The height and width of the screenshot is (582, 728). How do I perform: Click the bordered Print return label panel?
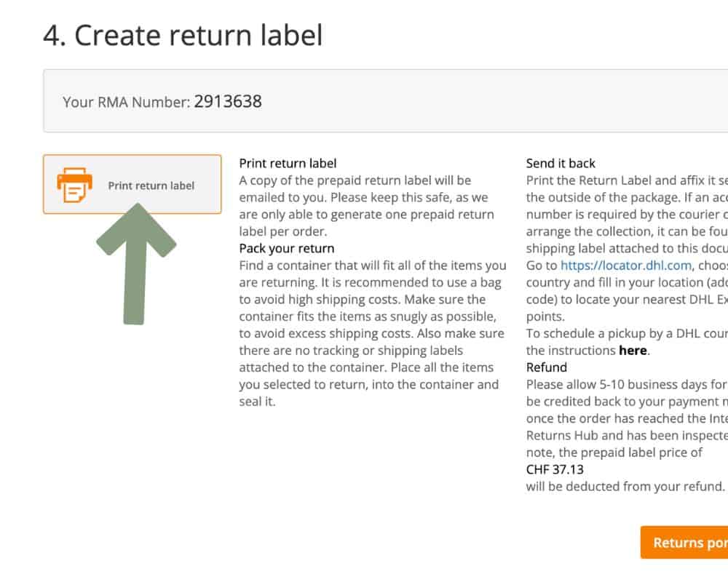(x=132, y=184)
